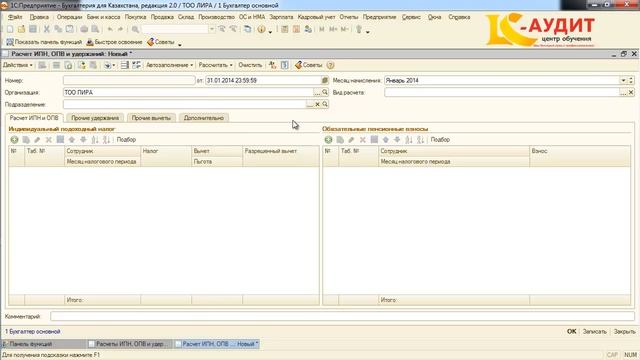Viewport: 640px width, 360px height.
Task: Switch to Расчеты ИПН, ОПВ и удер... window tab
Action: pos(129,344)
